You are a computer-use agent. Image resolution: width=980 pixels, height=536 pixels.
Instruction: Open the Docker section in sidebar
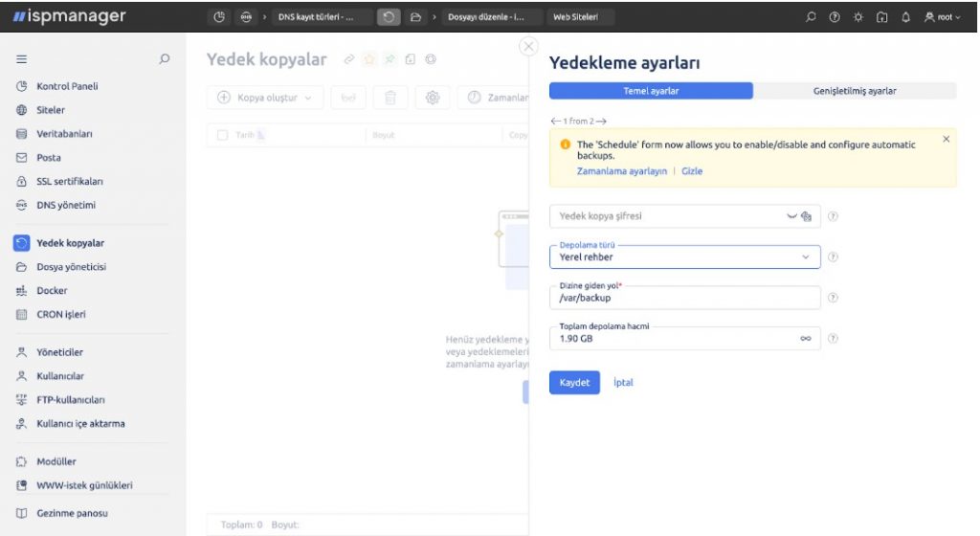(x=52, y=290)
